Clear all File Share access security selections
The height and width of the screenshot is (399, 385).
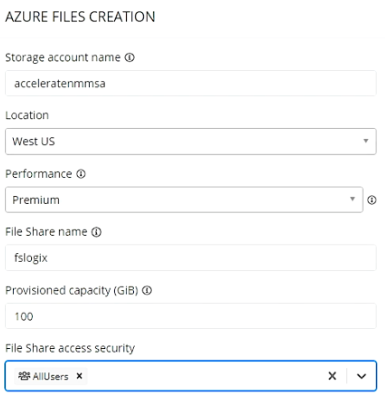332,376
